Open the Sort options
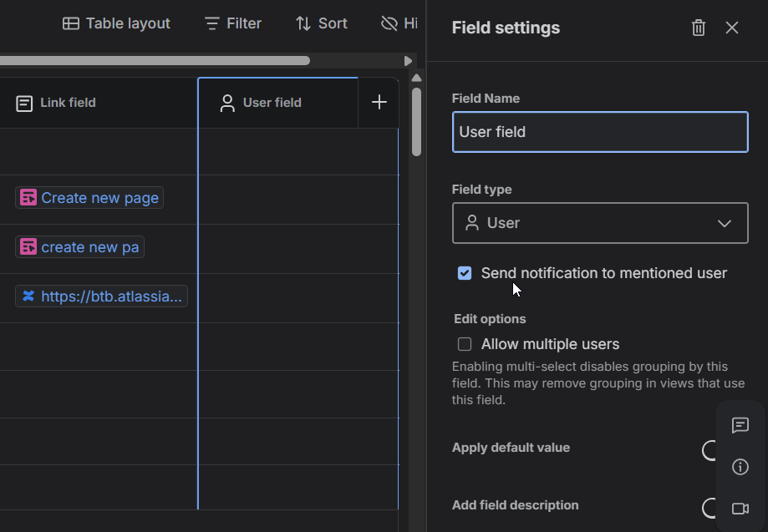768x532 pixels. (x=321, y=23)
